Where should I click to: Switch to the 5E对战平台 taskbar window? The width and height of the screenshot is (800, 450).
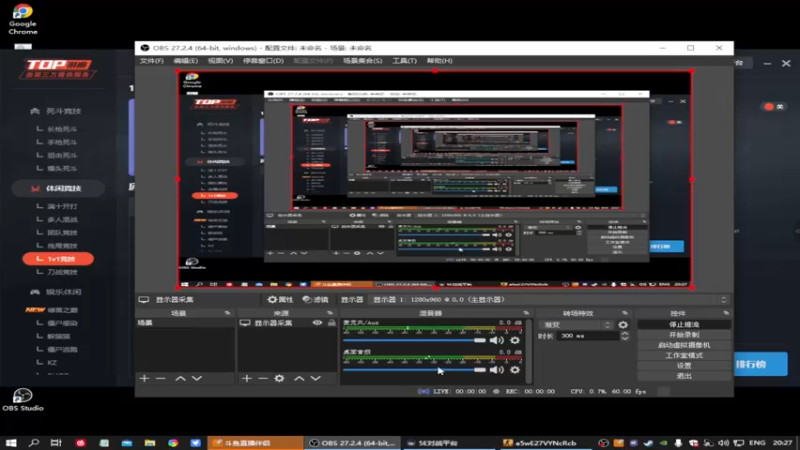coord(449,443)
